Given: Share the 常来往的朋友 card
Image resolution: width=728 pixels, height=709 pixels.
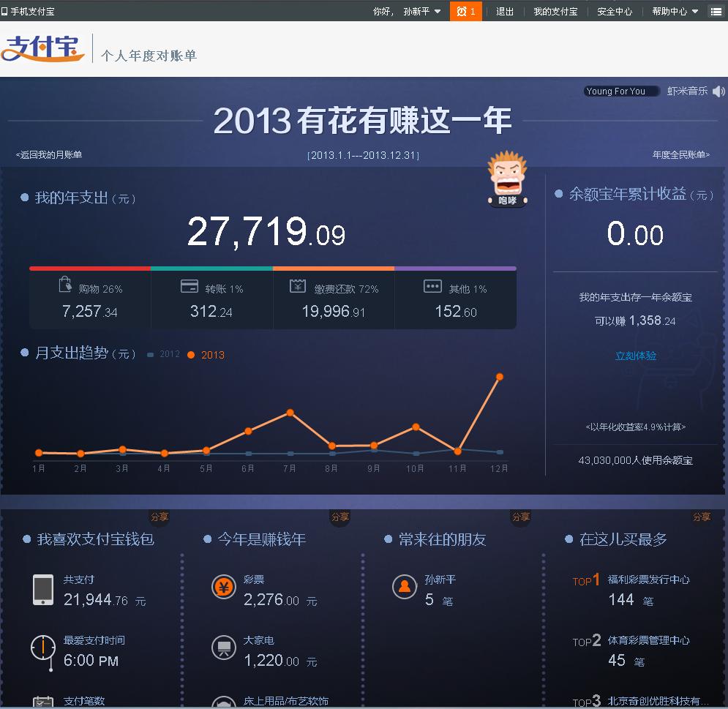Looking at the screenshot, I should (x=520, y=517).
